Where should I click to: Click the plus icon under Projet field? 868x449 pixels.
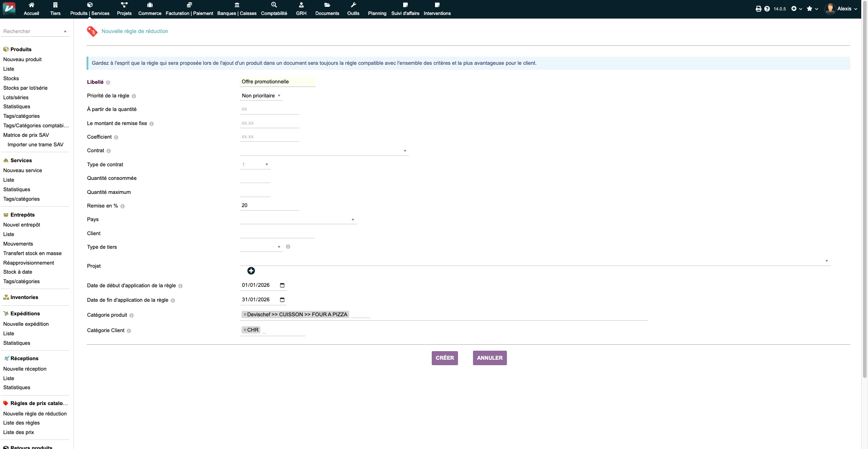tap(251, 271)
